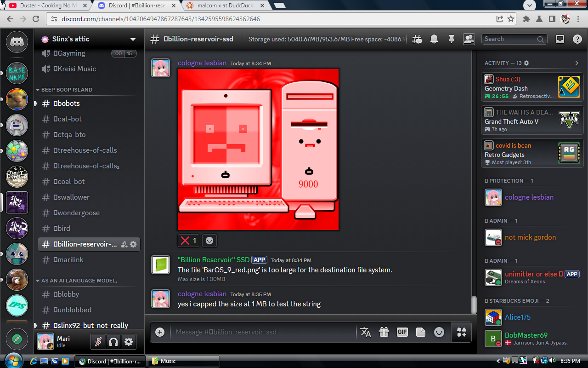Open the Inbox icon

tap(560, 40)
